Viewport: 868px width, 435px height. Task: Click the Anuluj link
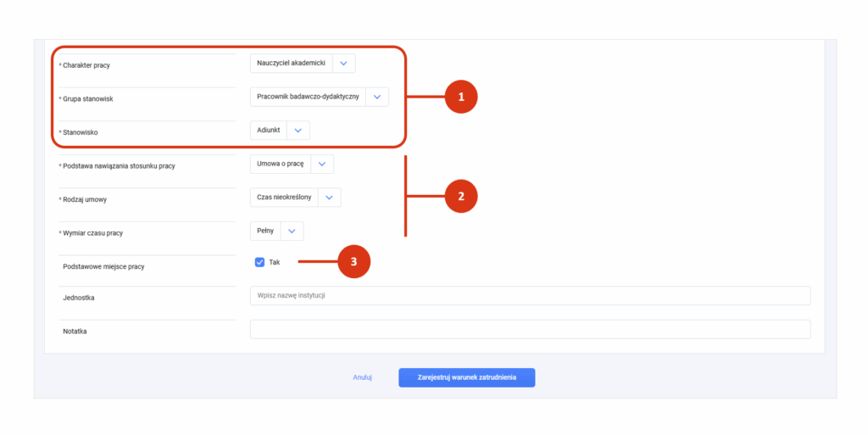tap(362, 377)
